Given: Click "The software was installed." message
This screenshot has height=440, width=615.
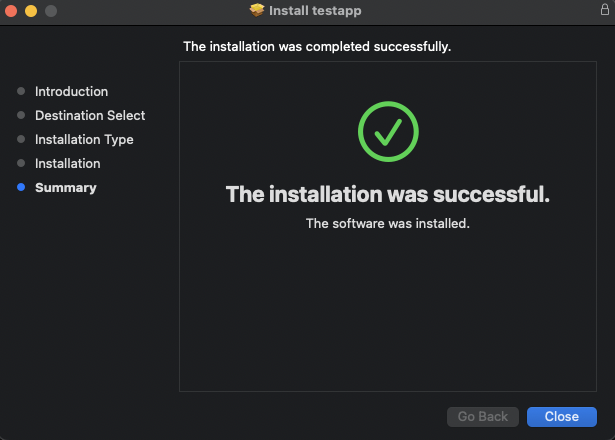Looking at the screenshot, I should tap(388, 223).
